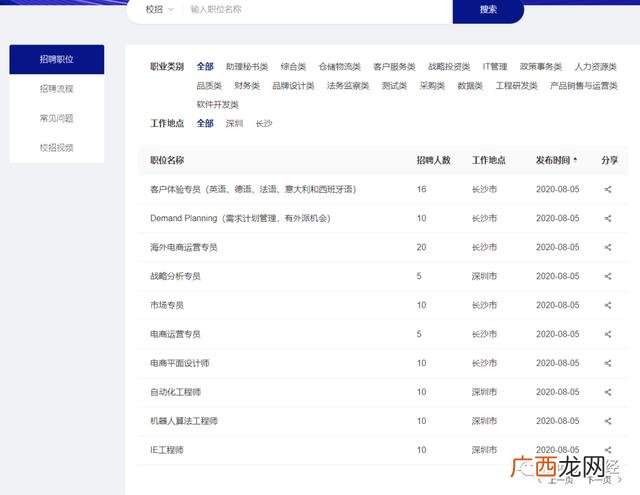Filter jobs by 数据类

(470, 86)
